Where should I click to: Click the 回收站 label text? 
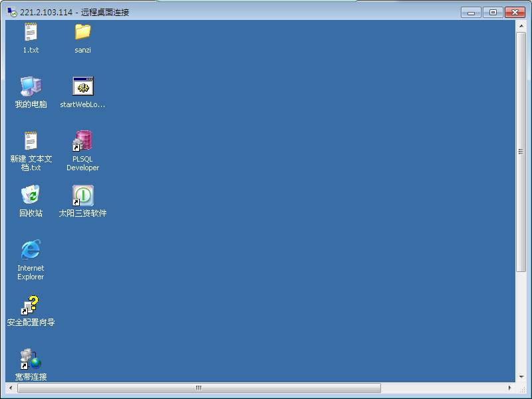(31, 213)
